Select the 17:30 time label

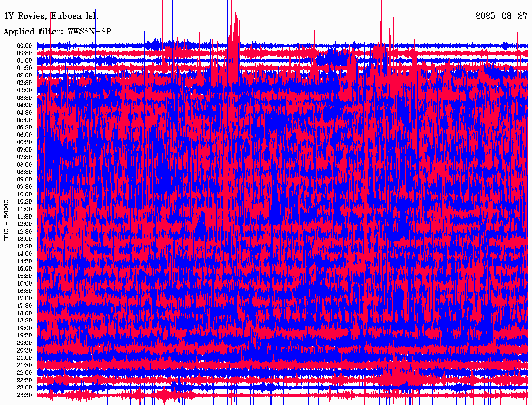(24, 306)
